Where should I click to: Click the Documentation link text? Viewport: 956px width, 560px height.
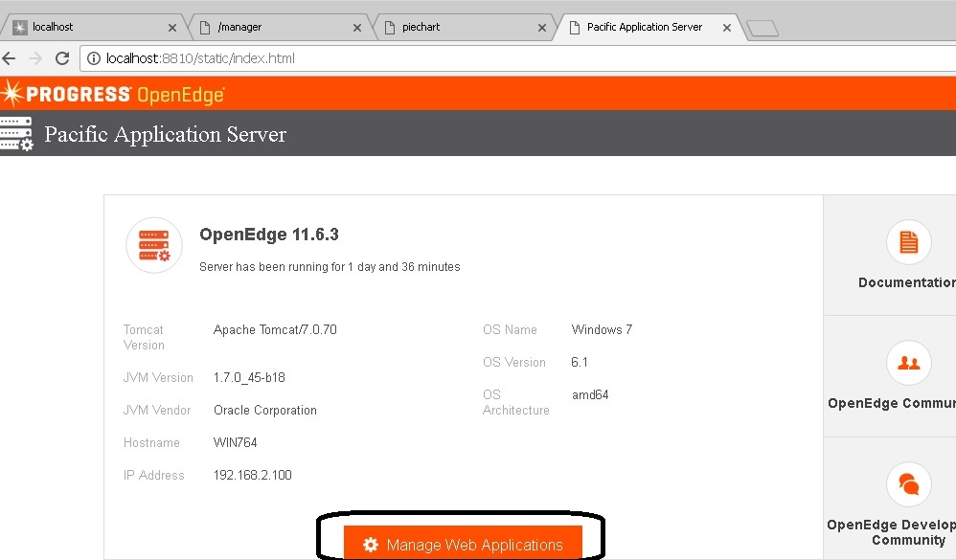pos(906,282)
